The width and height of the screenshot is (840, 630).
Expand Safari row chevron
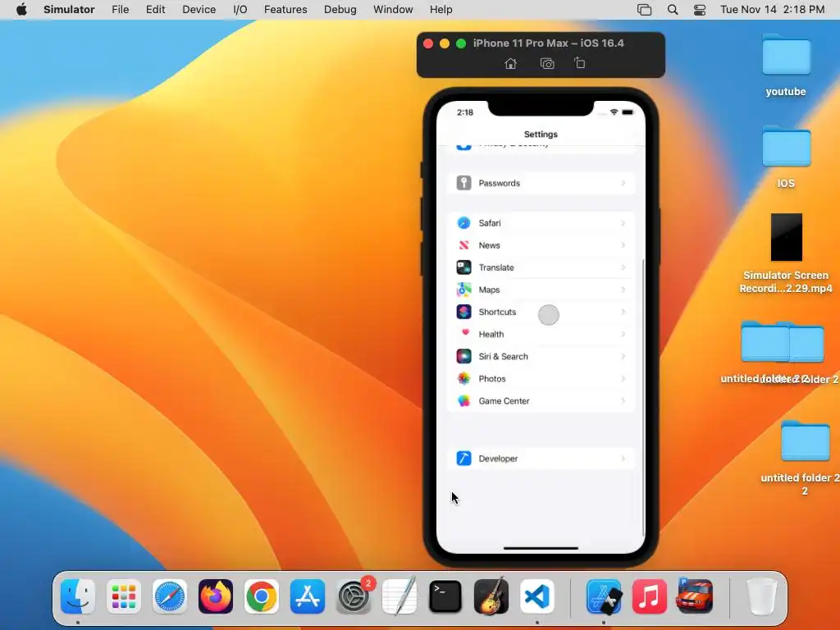pos(623,223)
